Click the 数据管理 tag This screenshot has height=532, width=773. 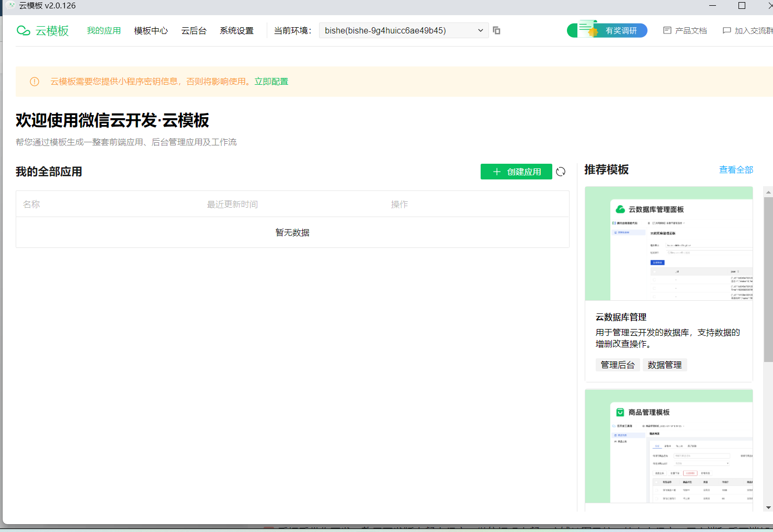tap(665, 365)
